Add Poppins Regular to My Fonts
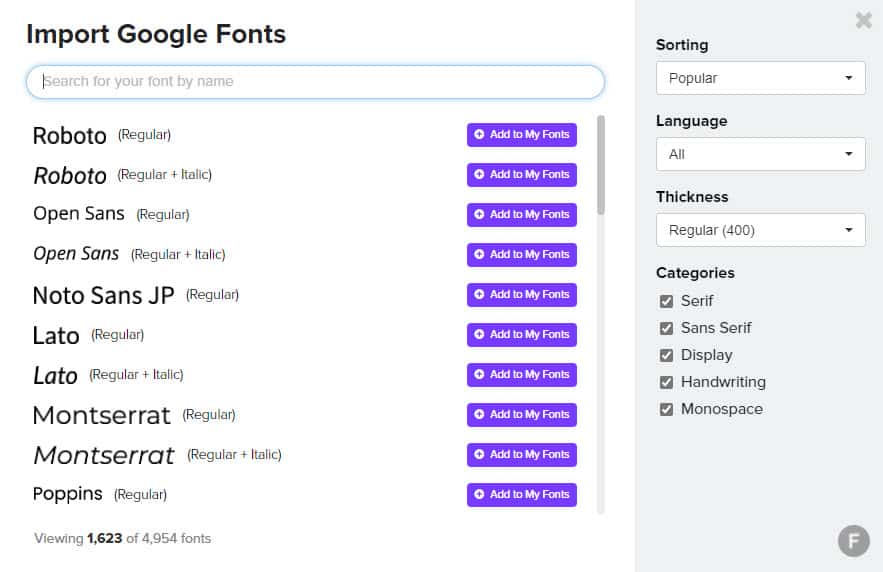 click(521, 494)
